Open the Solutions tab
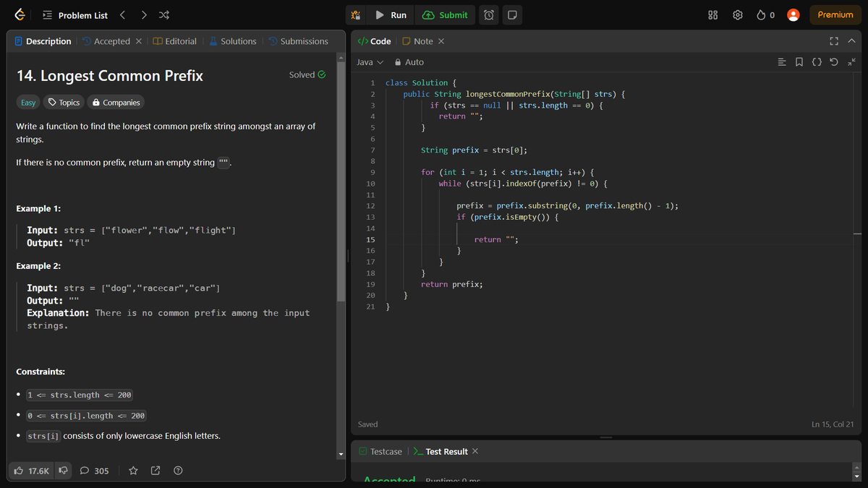868x488 pixels. (x=232, y=41)
